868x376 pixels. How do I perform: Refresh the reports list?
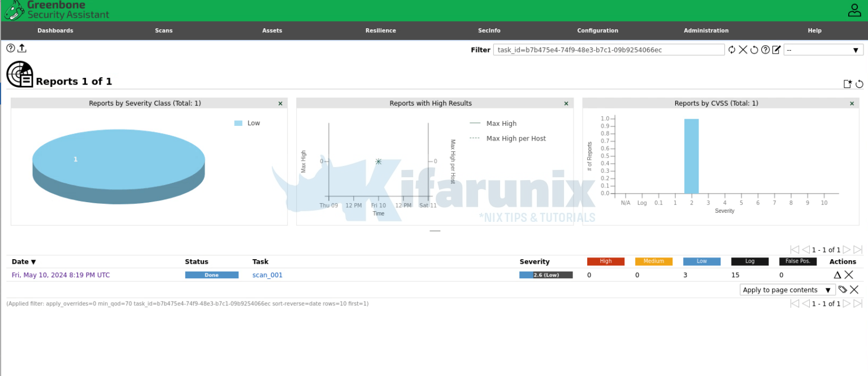pos(860,84)
